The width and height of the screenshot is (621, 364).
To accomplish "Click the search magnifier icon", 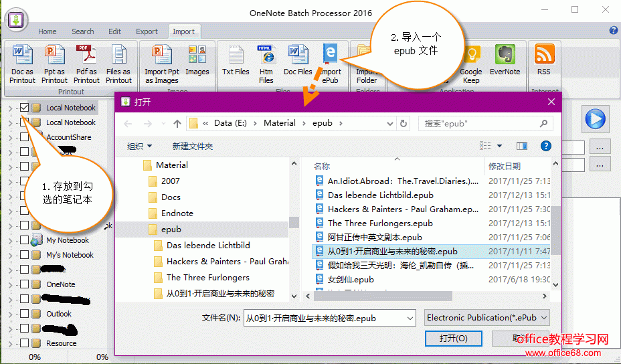I will 543,124.
